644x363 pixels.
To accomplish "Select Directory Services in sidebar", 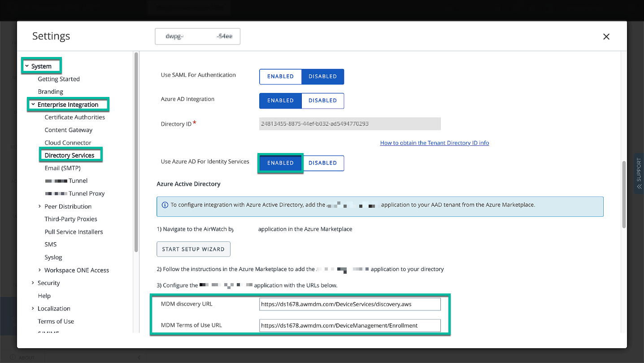I will 70,156.
